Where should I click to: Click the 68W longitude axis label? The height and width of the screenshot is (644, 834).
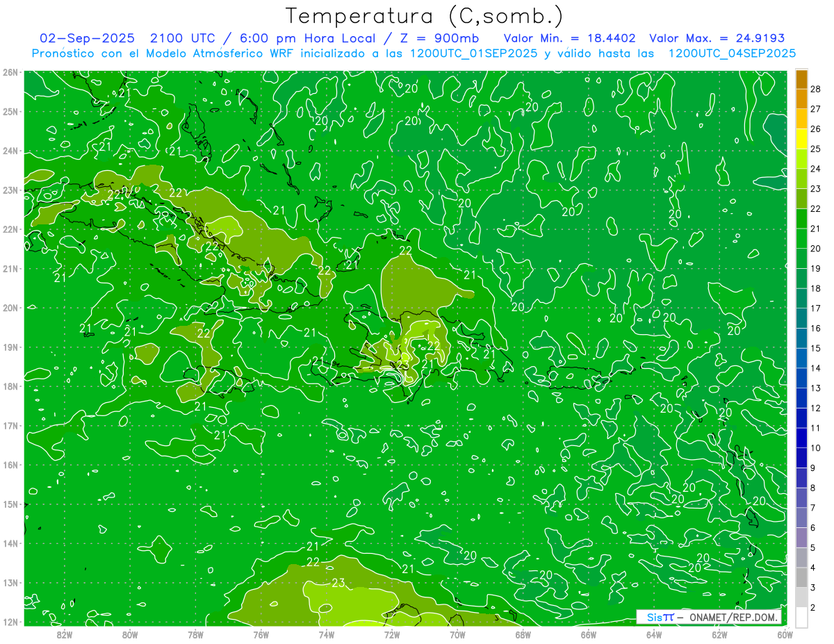click(523, 634)
